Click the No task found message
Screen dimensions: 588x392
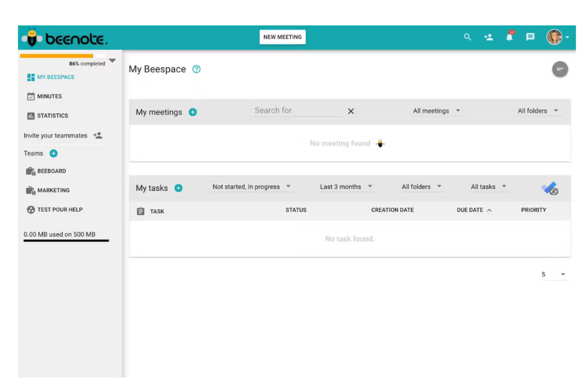(x=350, y=239)
